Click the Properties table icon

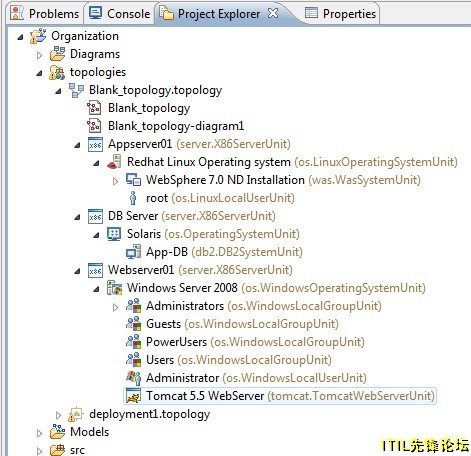(x=311, y=13)
